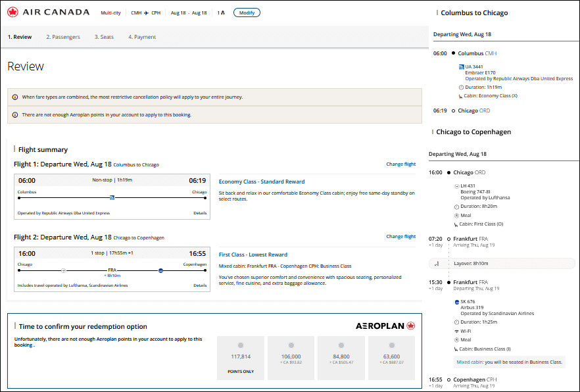This screenshot has width=580, height=392.
Task: Click the text 'Embraer E170'
Action: coord(480,73)
